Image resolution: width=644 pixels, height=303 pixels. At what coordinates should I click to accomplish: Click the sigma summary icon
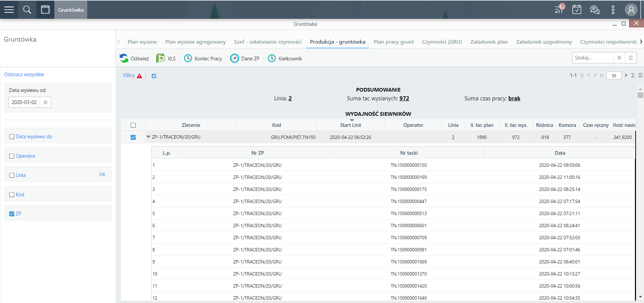click(x=633, y=75)
